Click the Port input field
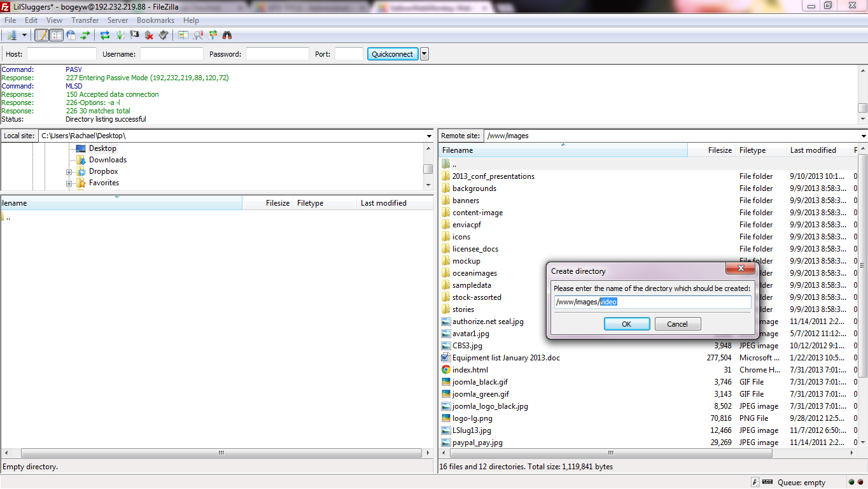The width and height of the screenshot is (868, 489). [349, 54]
